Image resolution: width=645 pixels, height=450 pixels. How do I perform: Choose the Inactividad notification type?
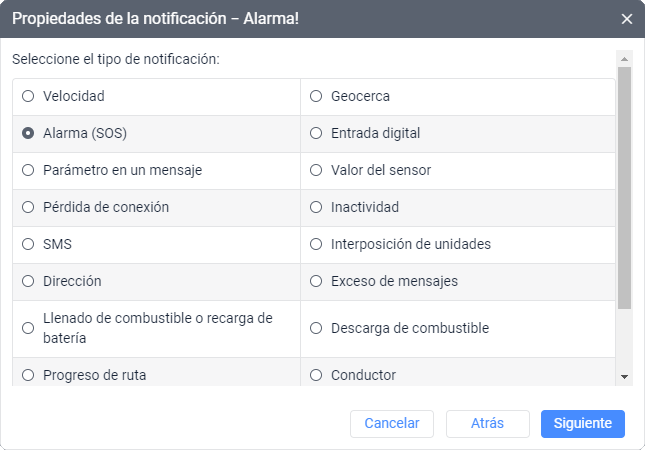point(316,207)
